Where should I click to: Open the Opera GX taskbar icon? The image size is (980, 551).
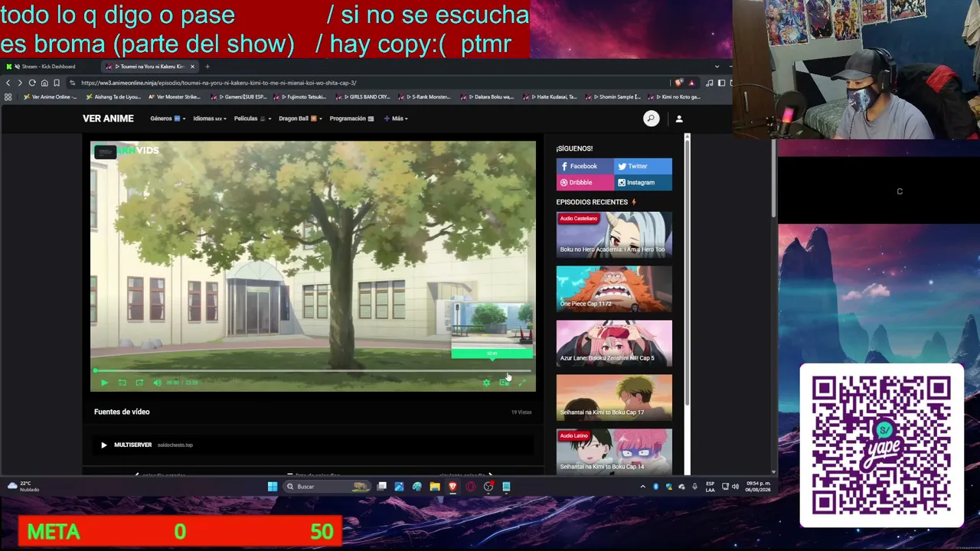470,487
